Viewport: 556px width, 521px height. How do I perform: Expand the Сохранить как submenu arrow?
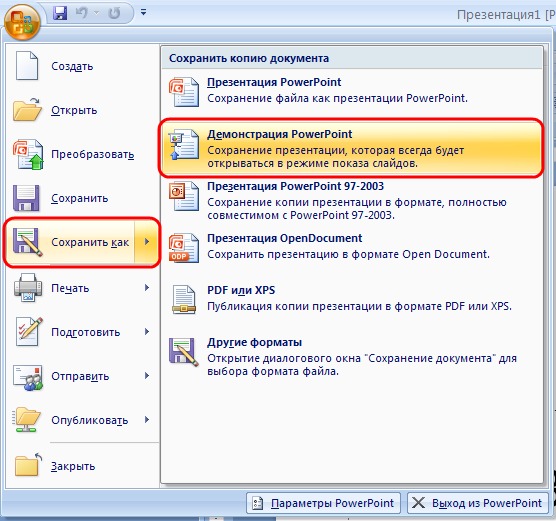146,242
